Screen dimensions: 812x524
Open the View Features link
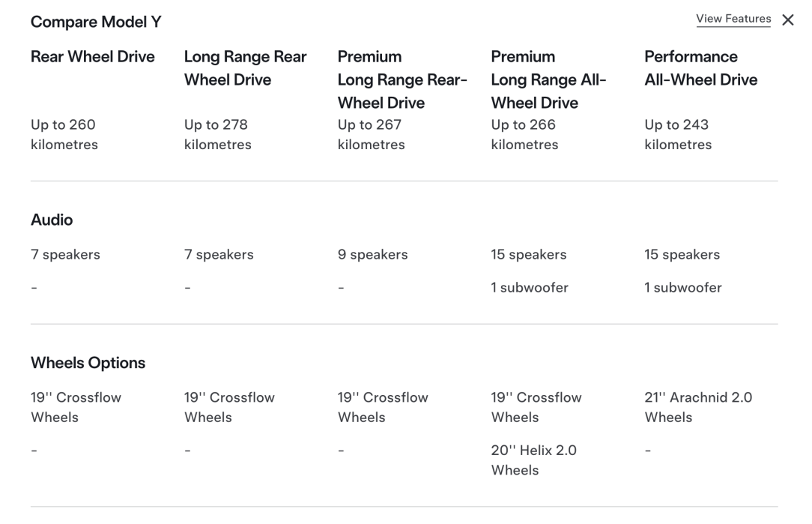(x=733, y=19)
